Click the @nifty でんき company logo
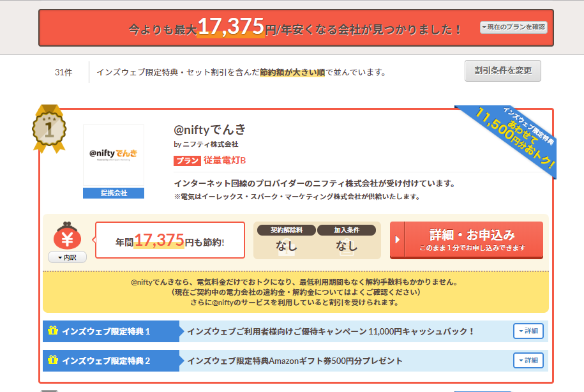Screen dimensions: 584x392 114,155
